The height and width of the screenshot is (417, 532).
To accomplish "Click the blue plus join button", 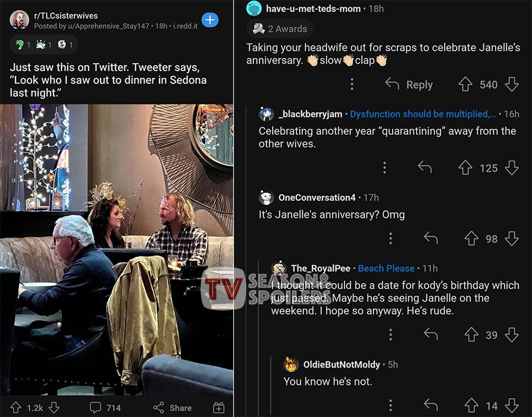I will click(x=210, y=20).
